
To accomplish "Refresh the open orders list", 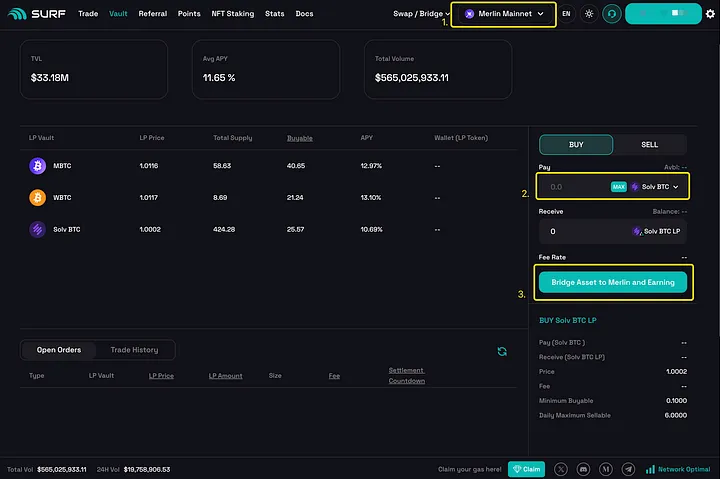I will [x=502, y=351].
